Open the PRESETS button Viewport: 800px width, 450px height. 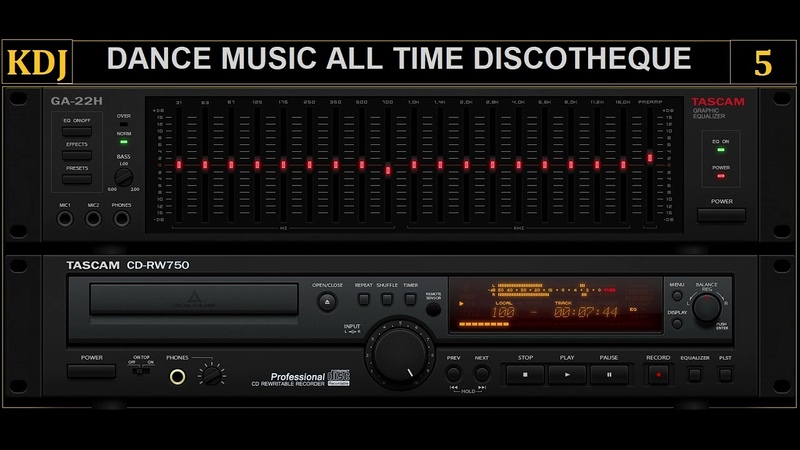coord(77,179)
